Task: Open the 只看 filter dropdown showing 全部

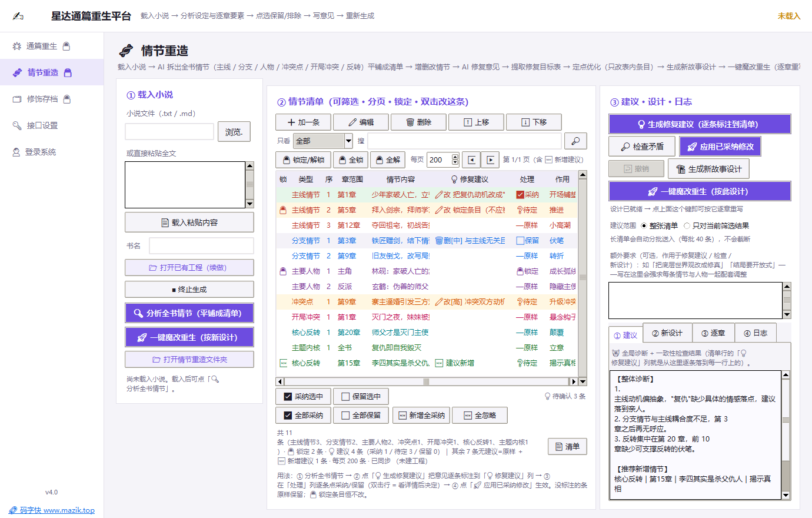Action: pos(323,141)
